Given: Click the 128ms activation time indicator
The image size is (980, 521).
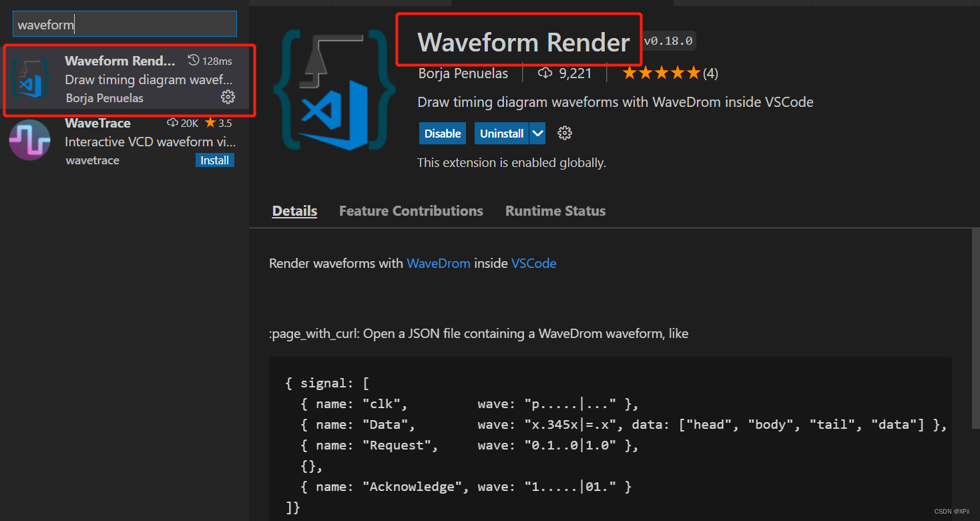Looking at the screenshot, I should (x=210, y=61).
